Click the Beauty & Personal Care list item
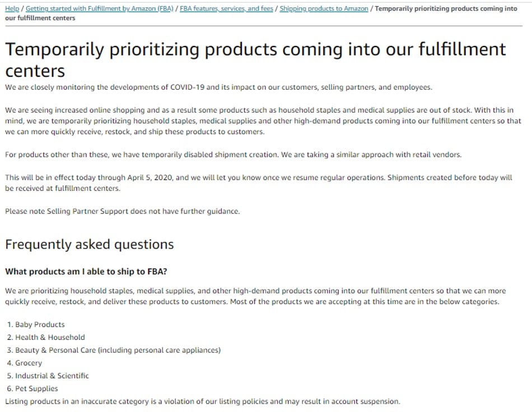This screenshot has width=532, height=412. tap(118, 350)
